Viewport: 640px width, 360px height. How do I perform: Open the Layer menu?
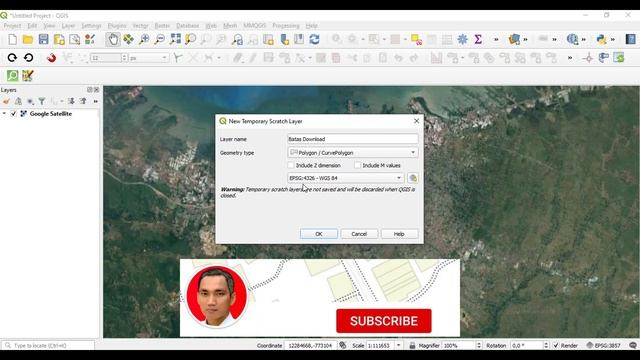68,26
